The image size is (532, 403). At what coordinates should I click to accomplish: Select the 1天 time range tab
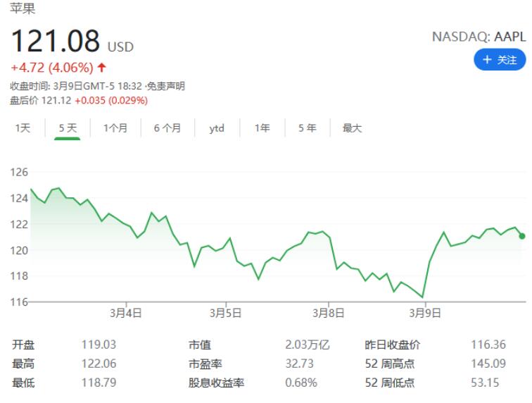click(23, 128)
